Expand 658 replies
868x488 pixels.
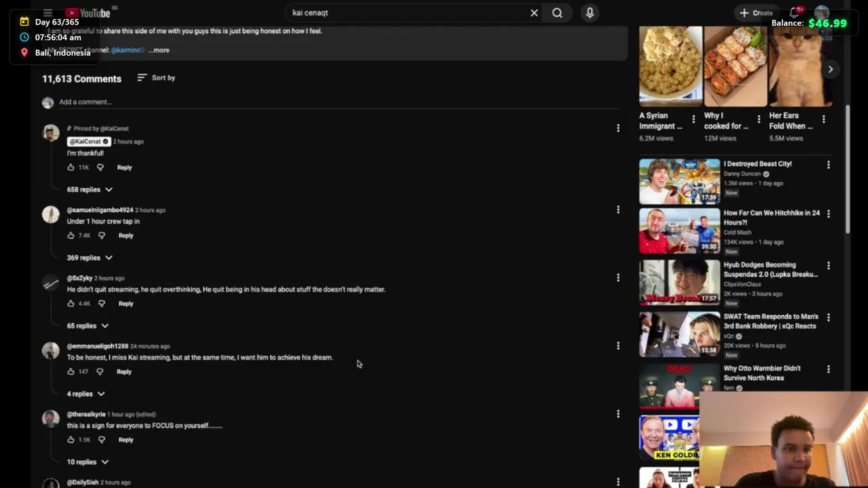[90, 190]
